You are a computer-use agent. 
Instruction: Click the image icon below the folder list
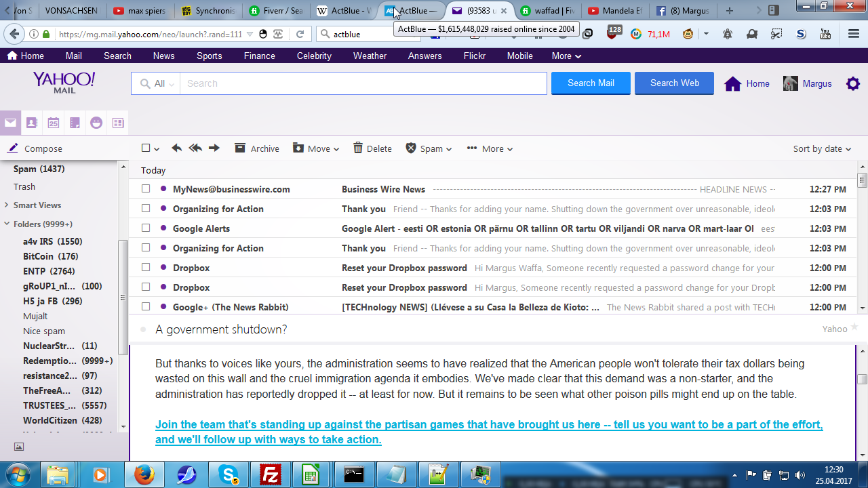click(x=19, y=447)
